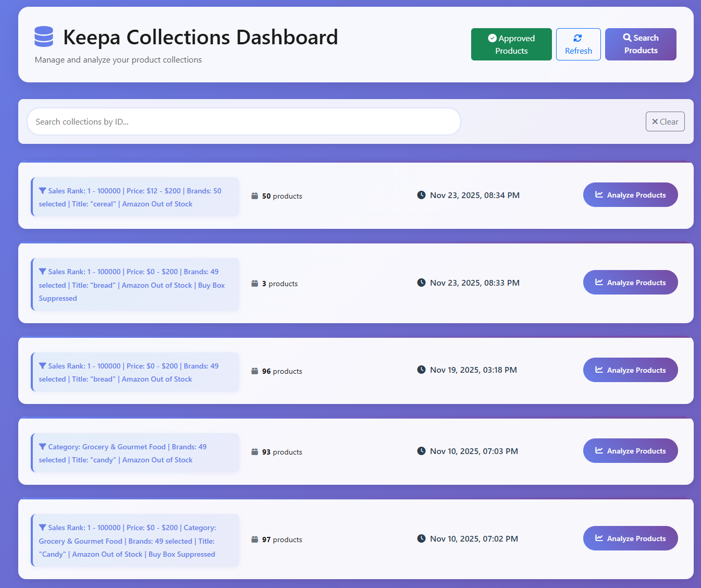Screen dimensions: 701x588
Task: Click the filter funnel icon on the cereal collection
Action: click(42, 190)
